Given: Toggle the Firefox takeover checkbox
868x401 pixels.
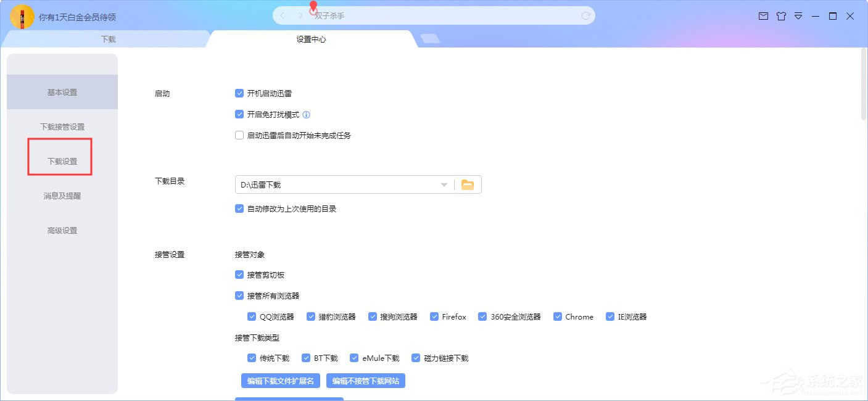Looking at the screenshot, I should pyautogui.click(x=434, y=316).
